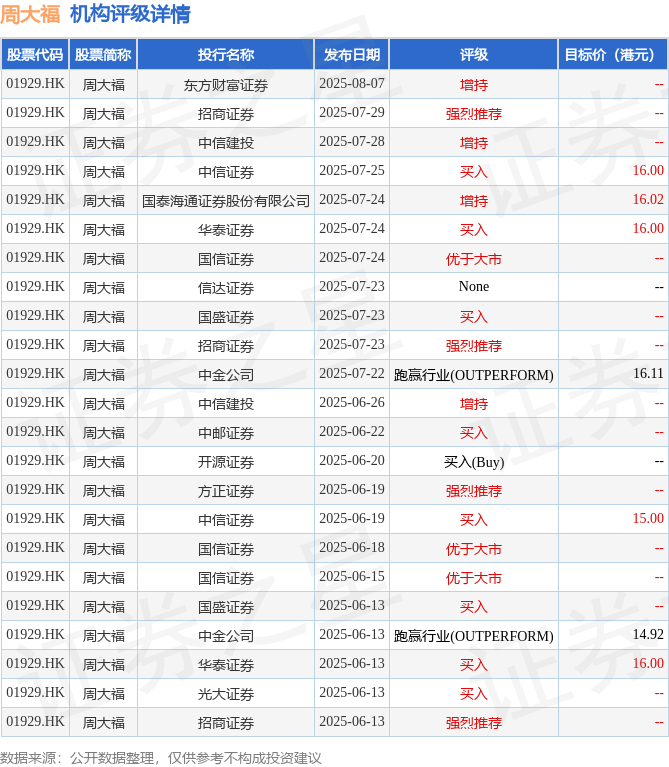Select the 开源证券 cell
This screenshot has width=669, height=767.
[x=226, y=462]
